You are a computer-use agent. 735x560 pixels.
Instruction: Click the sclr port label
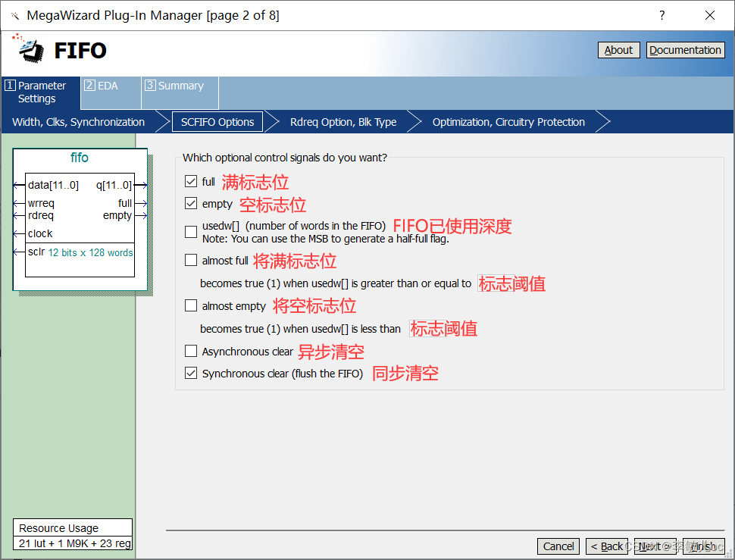36,252
